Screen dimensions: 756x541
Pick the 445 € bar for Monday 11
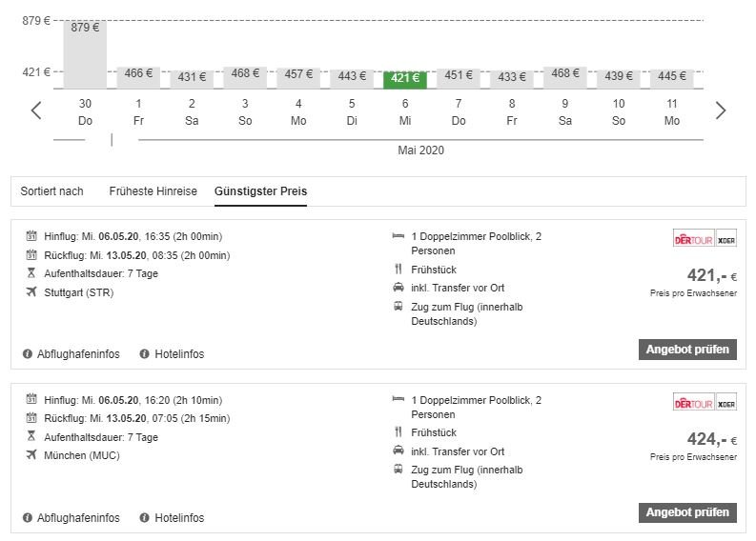tap(671, 77)
